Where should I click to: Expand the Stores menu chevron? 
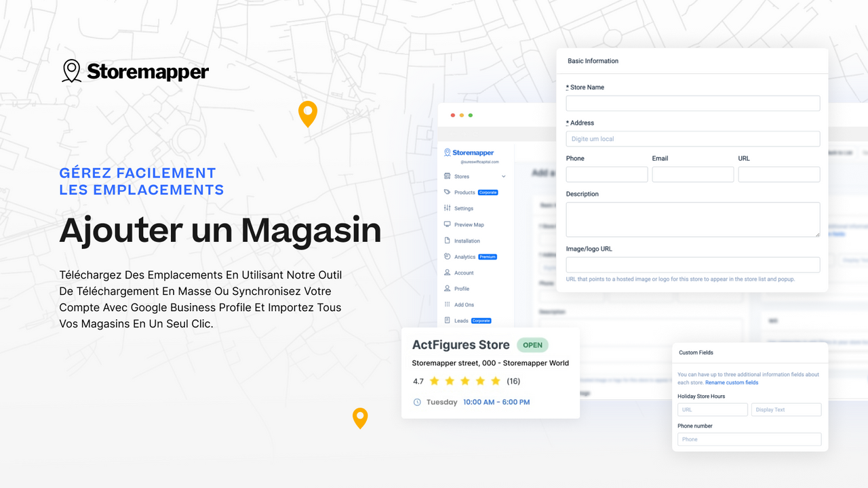coord(503,177)
